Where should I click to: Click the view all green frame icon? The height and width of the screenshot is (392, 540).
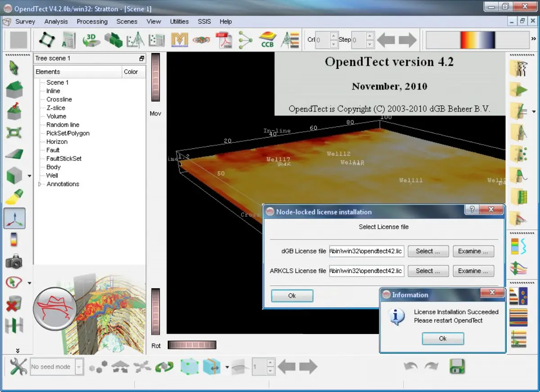(14, 133)
